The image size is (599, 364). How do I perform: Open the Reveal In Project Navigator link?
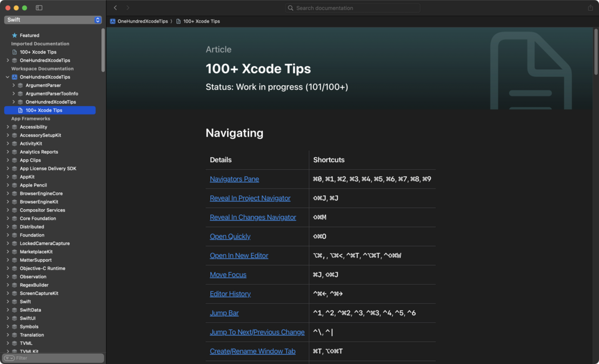[x=250, y=198]
